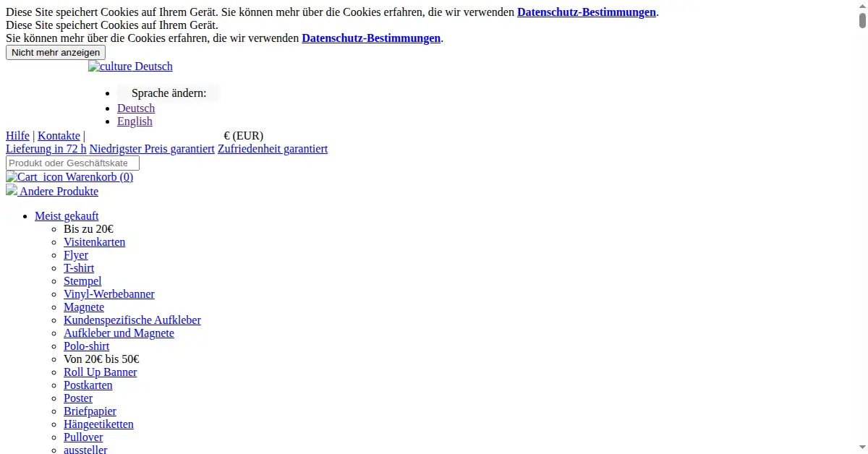Open the Hilfe page
The height and width of the screenshot is (454, 868).
17,136
